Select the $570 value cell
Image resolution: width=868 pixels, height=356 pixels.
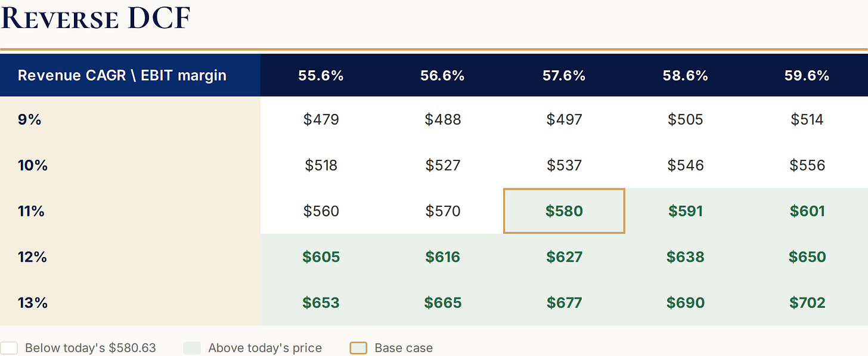click(442, 211)
